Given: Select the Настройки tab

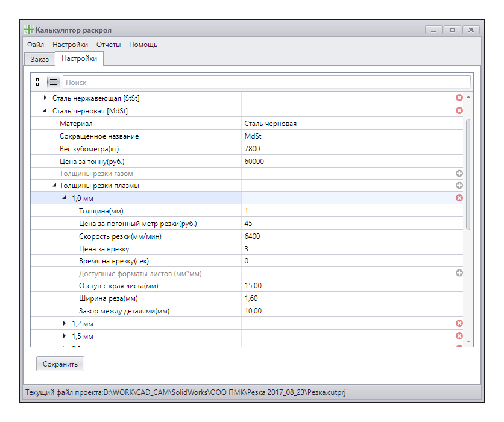Looking at the screenshot, I should [x=79, y=58].
